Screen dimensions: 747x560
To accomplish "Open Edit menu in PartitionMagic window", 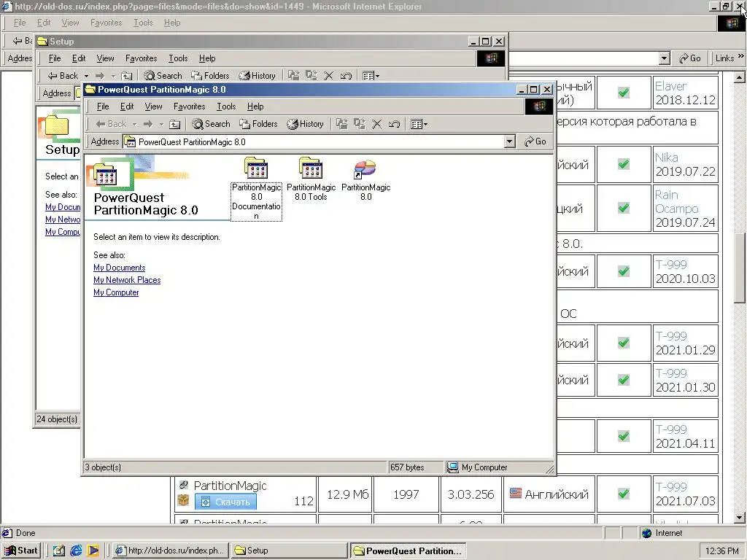I will click(x=127, y=106).
